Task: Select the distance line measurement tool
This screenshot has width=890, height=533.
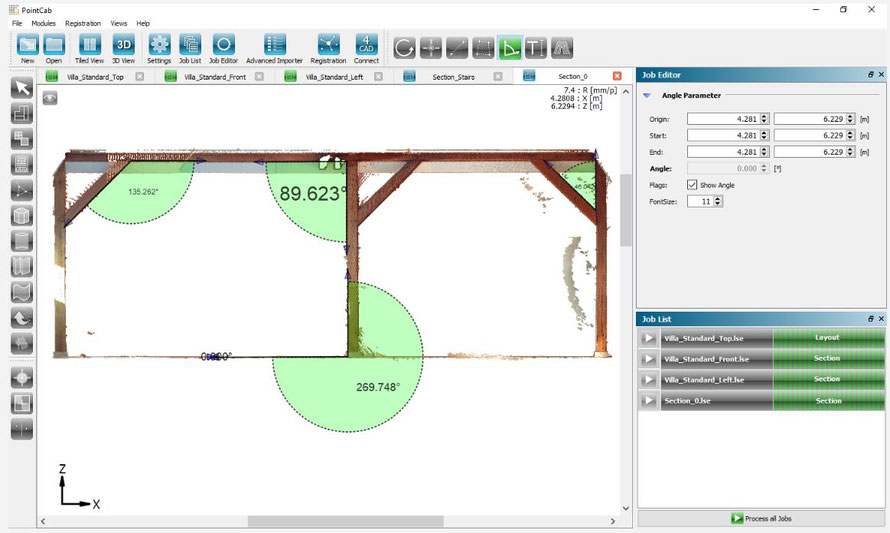Action: coord(457,48)
